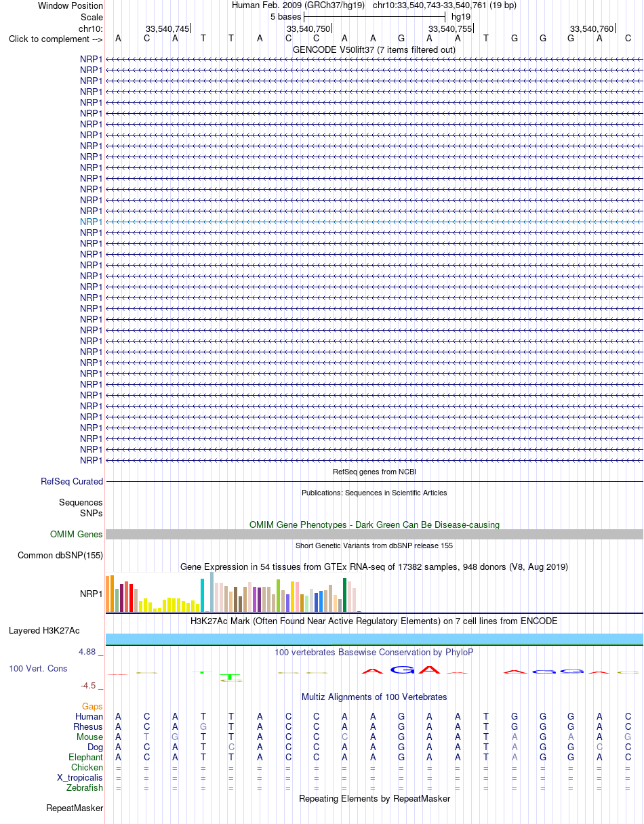
Task: Open 'Publications: Sequences in Scientific Articles' title
Action: pyautogui.click(x=374, y=493)
